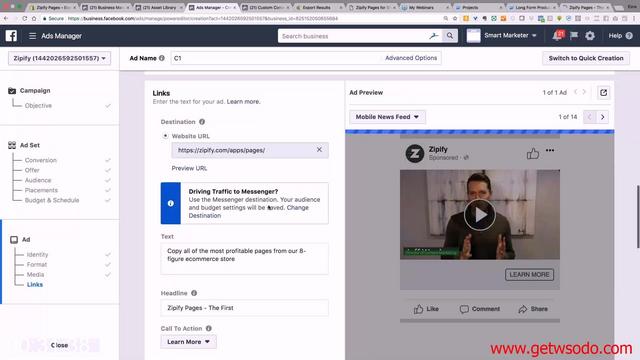Click the browser back arrow
This screenshot has width=640, height=360.
(6, 18)
